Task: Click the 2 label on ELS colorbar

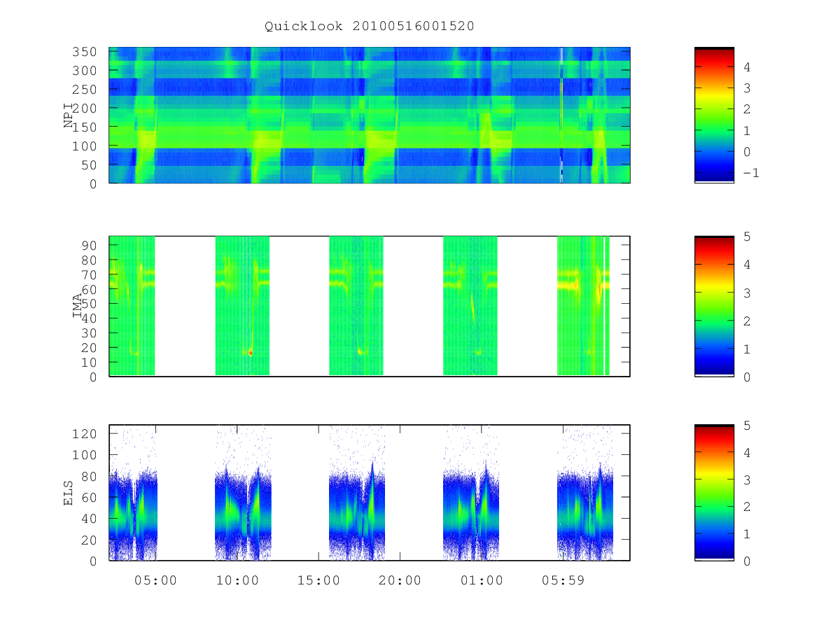Action: point(746,507)
